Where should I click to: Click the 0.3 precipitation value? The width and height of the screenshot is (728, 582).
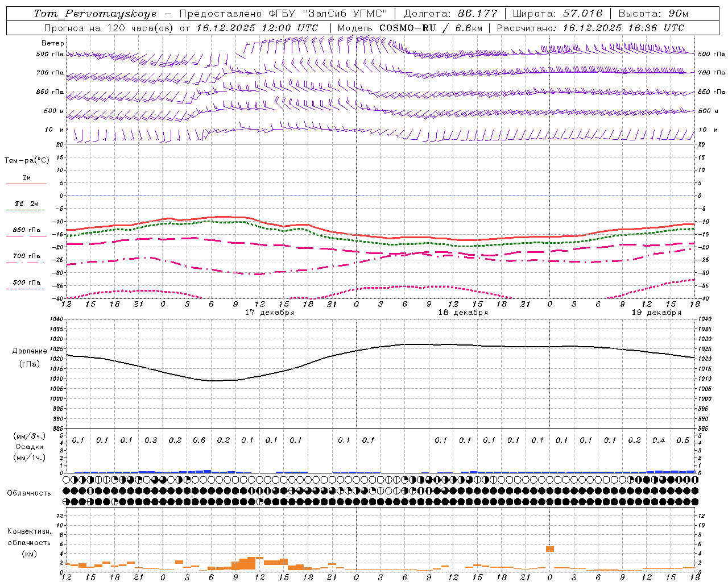point(151,440)
